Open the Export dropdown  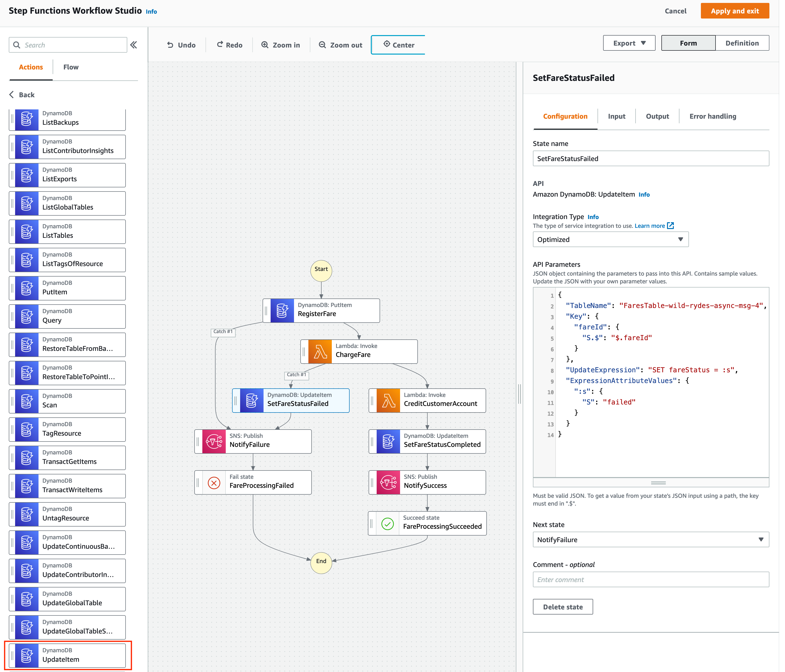629,43
